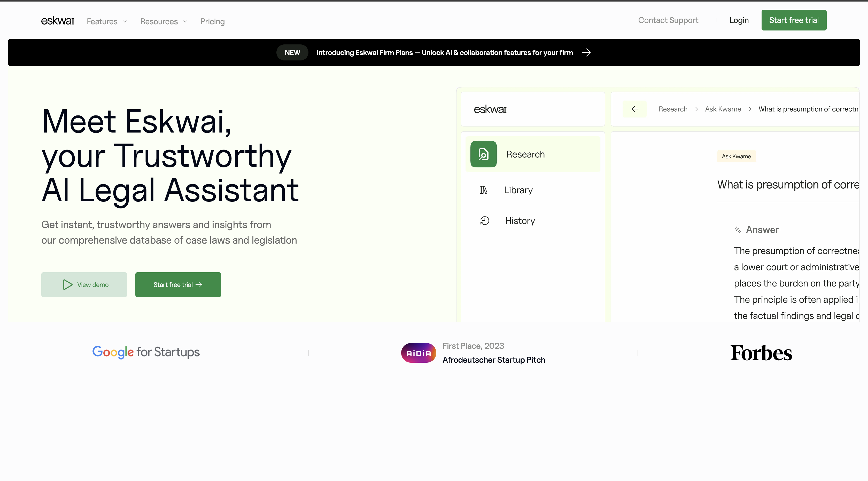Open the Features menu item
Viewport: 868px width, 481px height.
pos(102,21)
